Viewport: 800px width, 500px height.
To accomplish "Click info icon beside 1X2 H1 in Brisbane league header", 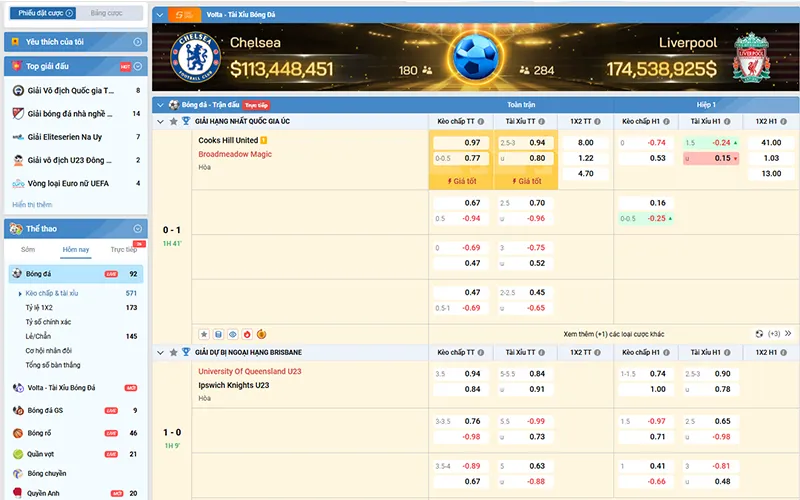I will click(783, 352).
